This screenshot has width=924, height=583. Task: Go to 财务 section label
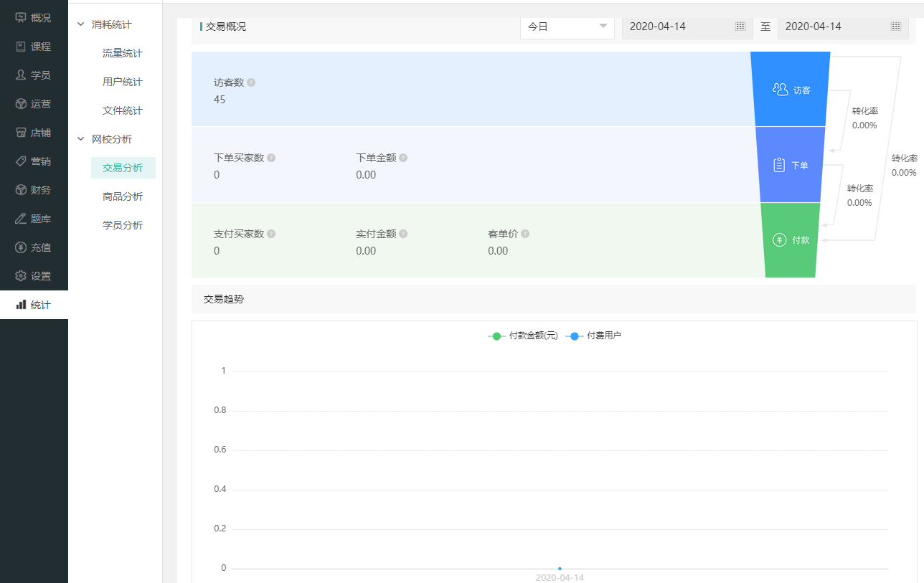coord(41,190)
